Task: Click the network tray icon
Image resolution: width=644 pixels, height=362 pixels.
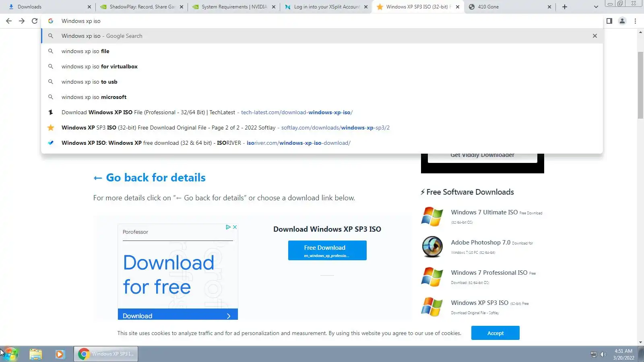Action: click(x=593, y=354)
